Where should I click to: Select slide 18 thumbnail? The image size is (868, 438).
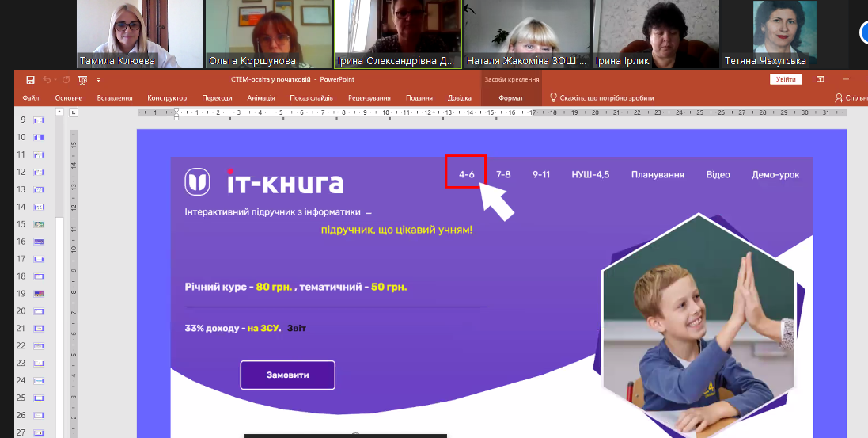[x=39, y=276]
